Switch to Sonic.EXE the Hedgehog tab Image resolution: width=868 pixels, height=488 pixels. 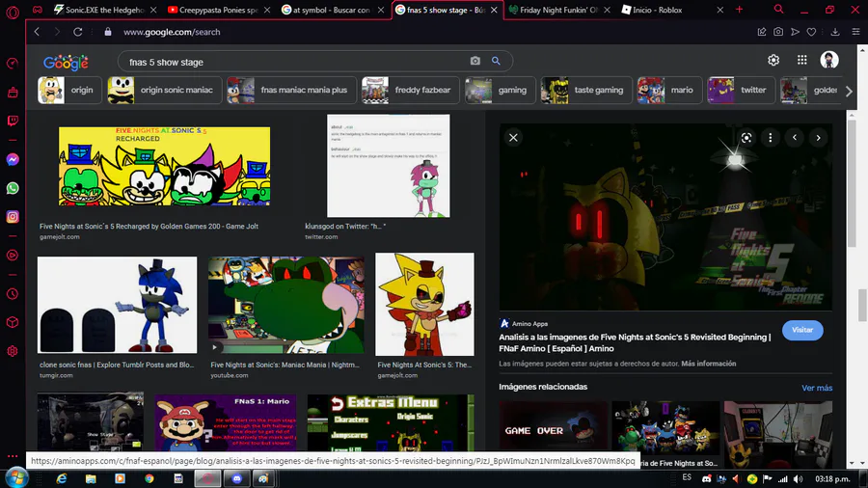(x=104, y=10)
